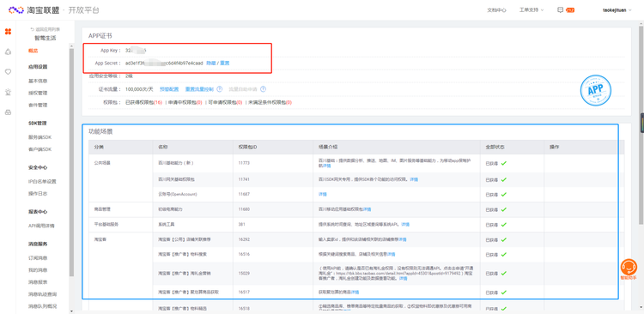This screenshot has height=314, width=644.
Task: Select the lightbulb icon in left rail
Action: pos(8,92)
